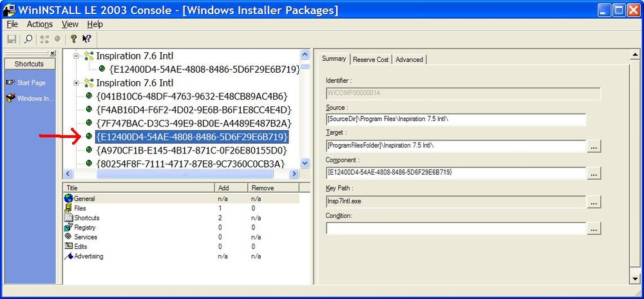This screenshot has width=644, height=299.
Task: Click the tree's horizontal scroll right arrow
Action: tap(294, 174)
